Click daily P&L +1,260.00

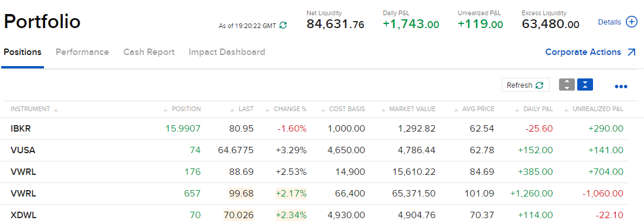[x=531, y=194]
